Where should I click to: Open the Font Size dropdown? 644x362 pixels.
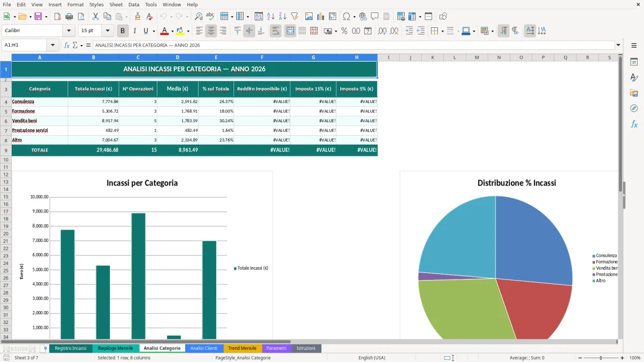click(x=108, y=31)
